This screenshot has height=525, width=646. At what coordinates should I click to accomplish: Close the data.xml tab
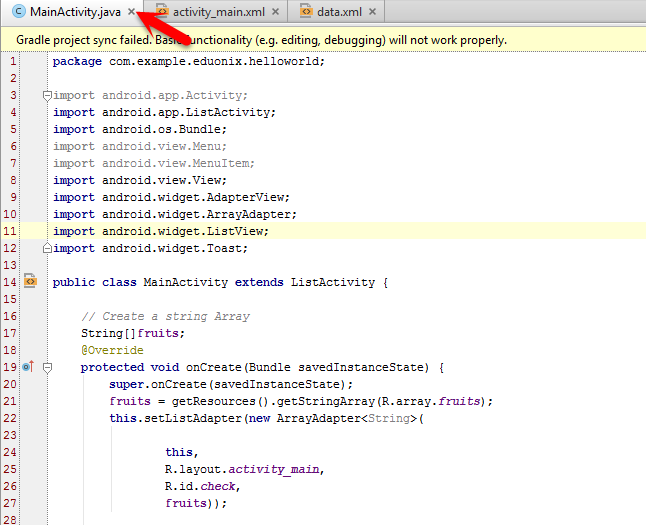372,12
